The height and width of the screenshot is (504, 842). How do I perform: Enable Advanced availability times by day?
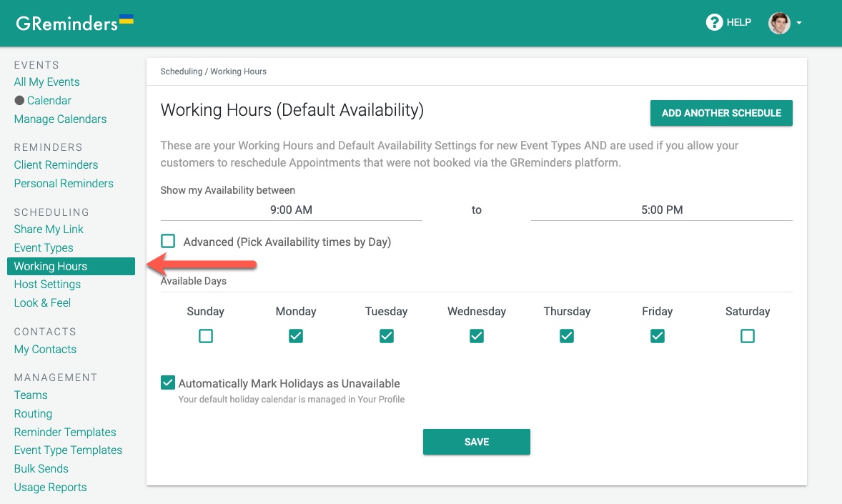(x=167, y=241)
